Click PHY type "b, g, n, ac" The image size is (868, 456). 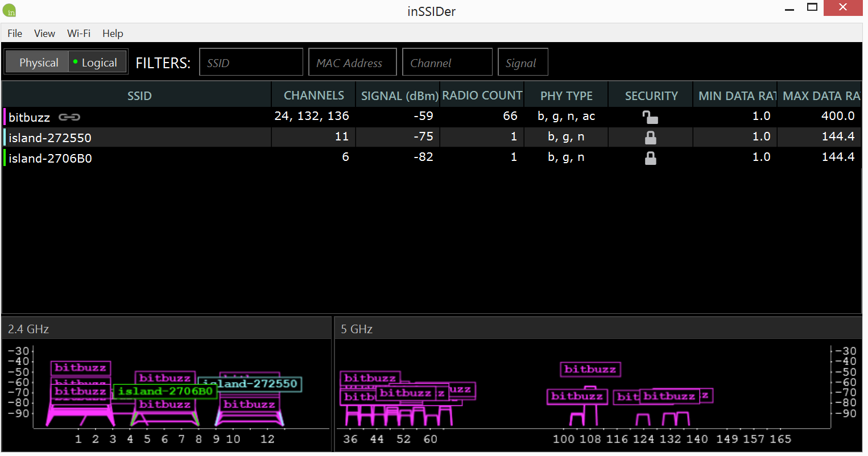click(566, 117)
